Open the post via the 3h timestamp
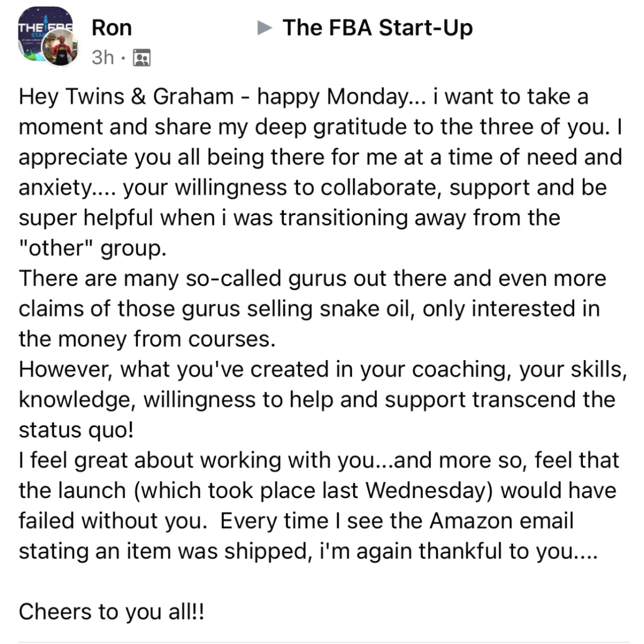The image size is (644, 644). tap(103, 57)
